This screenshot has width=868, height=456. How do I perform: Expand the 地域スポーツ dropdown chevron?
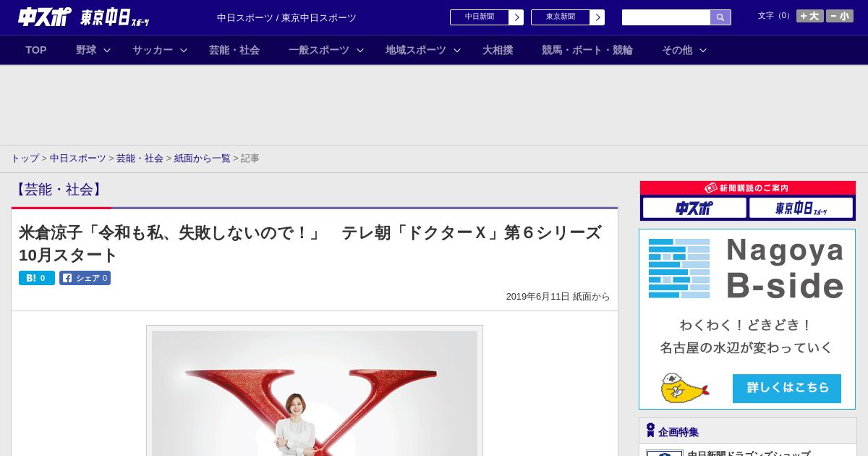coord(457,51)
